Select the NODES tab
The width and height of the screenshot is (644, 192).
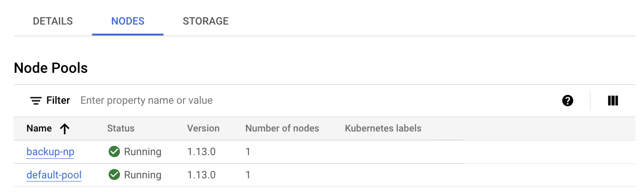(x=128, y=21)
